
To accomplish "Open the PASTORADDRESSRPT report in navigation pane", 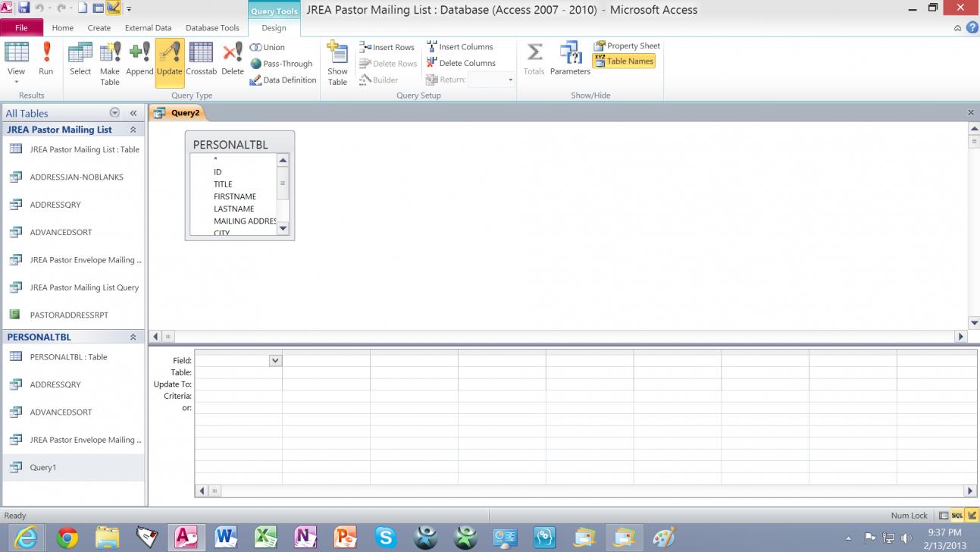I will pyautogui.click(x=73, y=315).
